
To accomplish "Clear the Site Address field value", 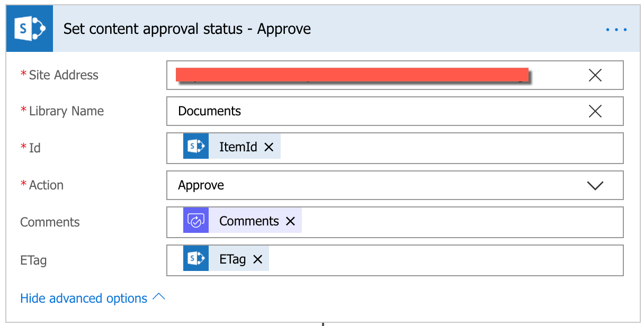I will point(595,75).
